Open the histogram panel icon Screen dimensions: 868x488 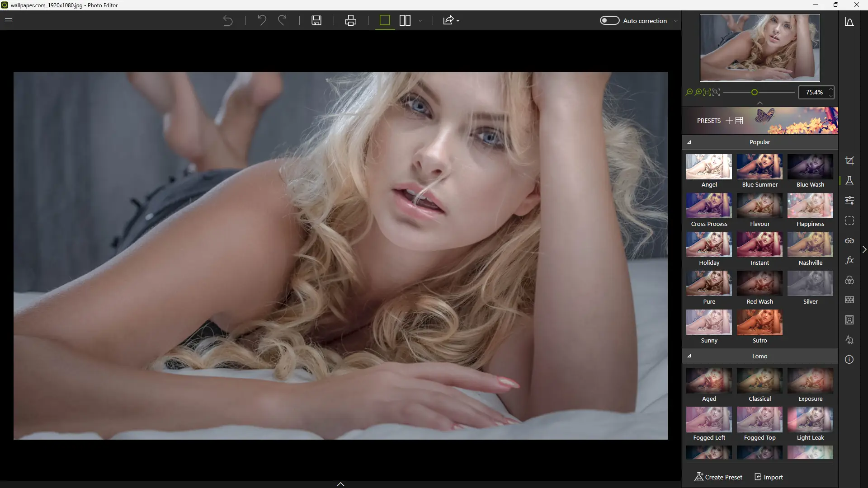849,22
